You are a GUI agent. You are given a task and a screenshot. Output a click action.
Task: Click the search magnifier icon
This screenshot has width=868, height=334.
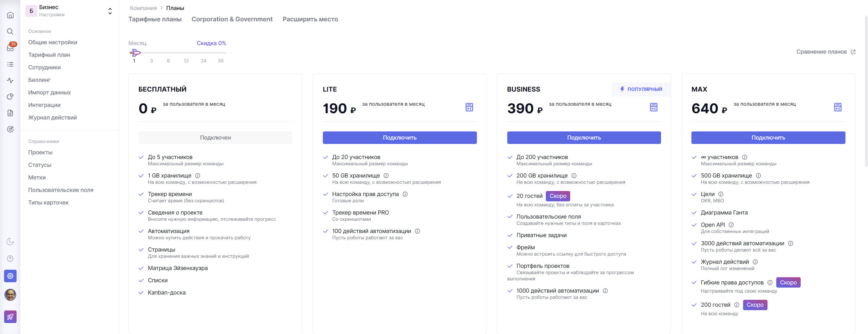[x=10, y=31]
